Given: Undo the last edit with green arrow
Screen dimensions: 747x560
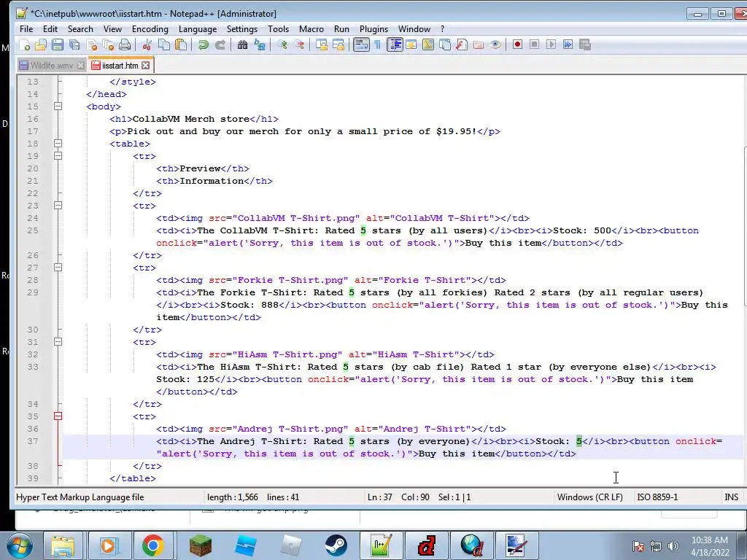Looking at the screenshot, I should pyautogui.click(x=204, y=44).
